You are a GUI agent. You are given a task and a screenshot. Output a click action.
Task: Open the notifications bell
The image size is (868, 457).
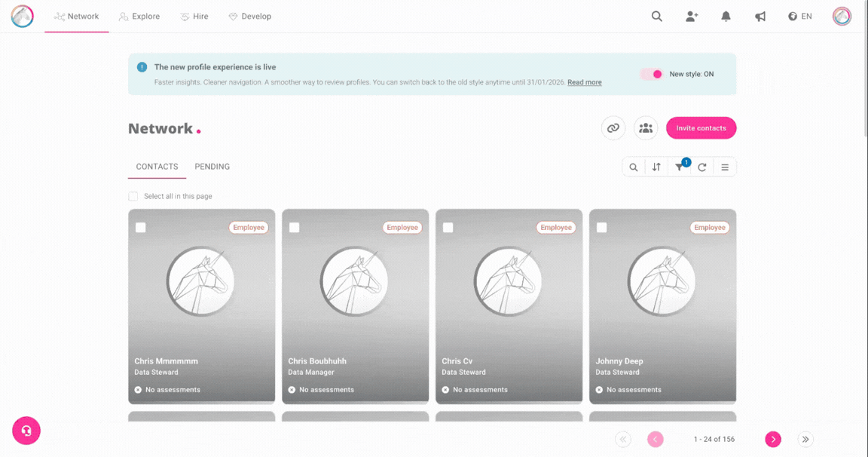point(726,17)
